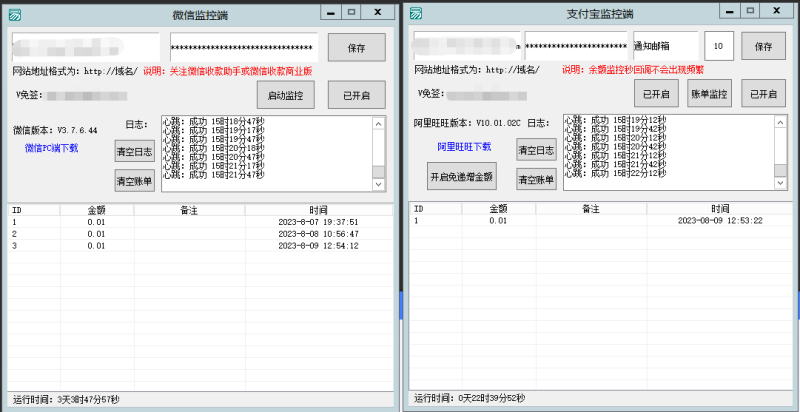Start monitoring with 启动监控 button

click(285, 95)
